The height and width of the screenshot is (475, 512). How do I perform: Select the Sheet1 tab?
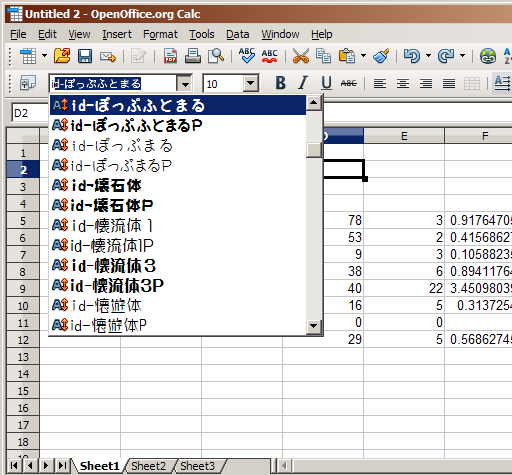click(x=99, y=466)
